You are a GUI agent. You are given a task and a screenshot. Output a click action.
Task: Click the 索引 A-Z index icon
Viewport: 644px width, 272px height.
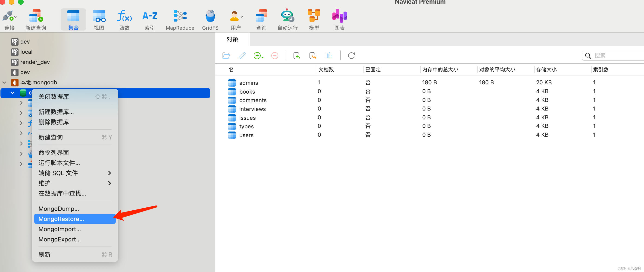coord(150,16)
